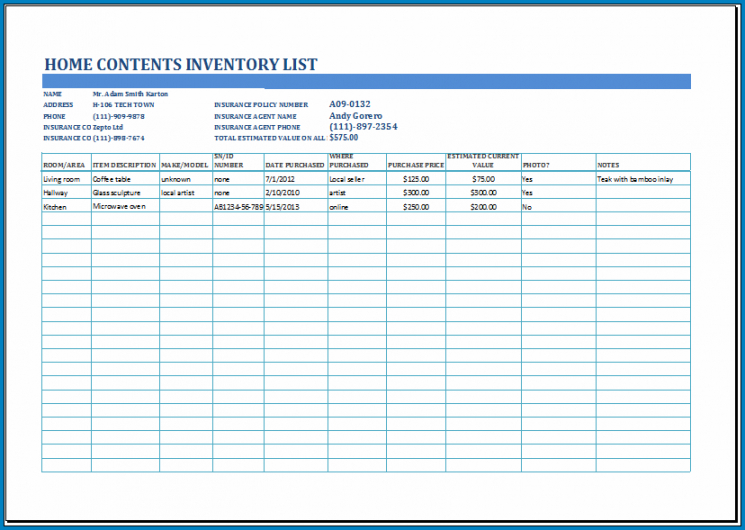Click total estimated value $575.00
745x530 pixels.
click(344, 137)
